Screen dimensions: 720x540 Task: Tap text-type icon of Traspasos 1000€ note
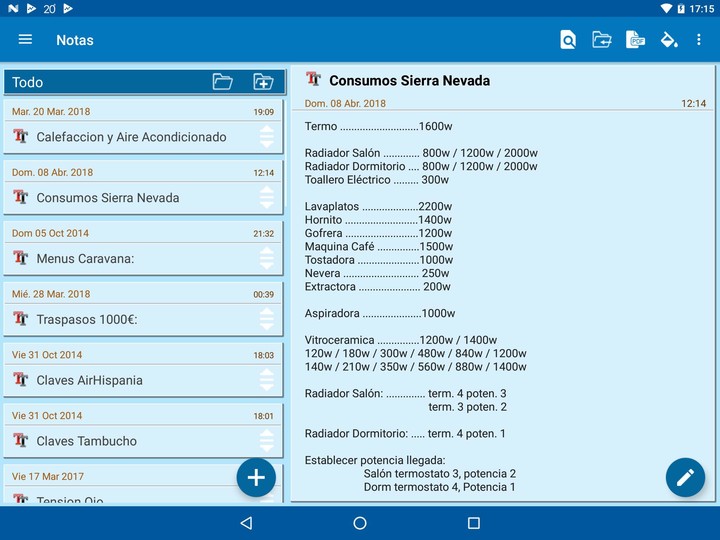(x=21, y=318)
